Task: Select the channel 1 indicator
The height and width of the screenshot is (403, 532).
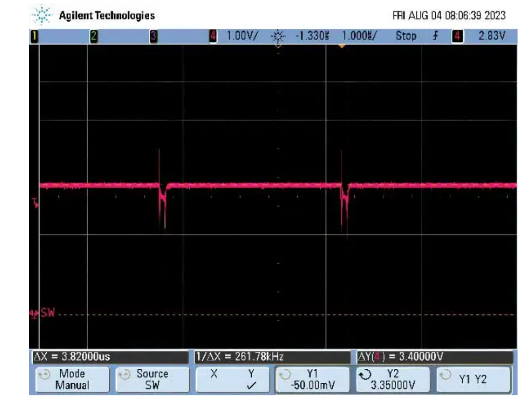Action: (x=34, y=36)
